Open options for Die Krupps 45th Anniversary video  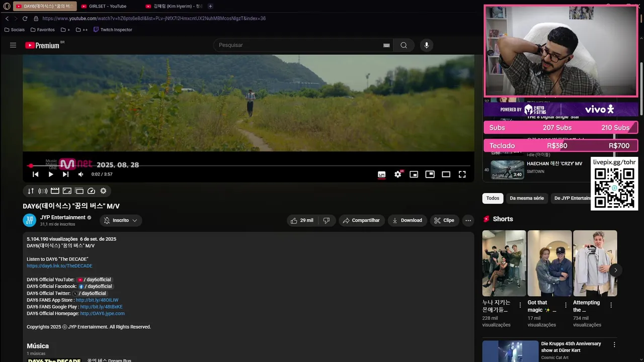[x=614, y=345]
